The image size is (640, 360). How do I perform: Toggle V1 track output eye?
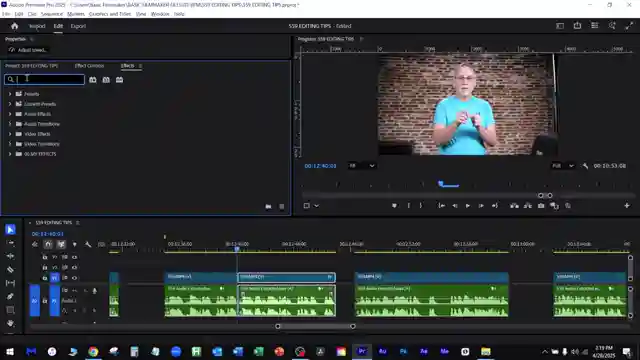tap(74, 278)
